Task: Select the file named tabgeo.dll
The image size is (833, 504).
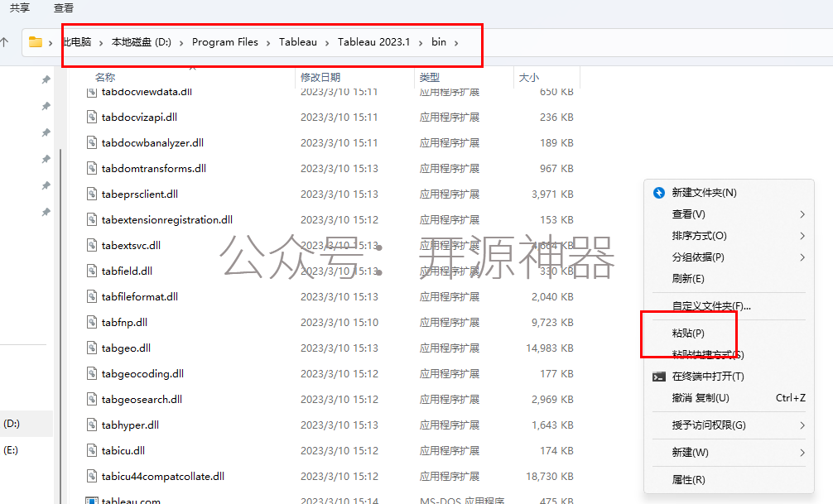Action: [126, 348]
